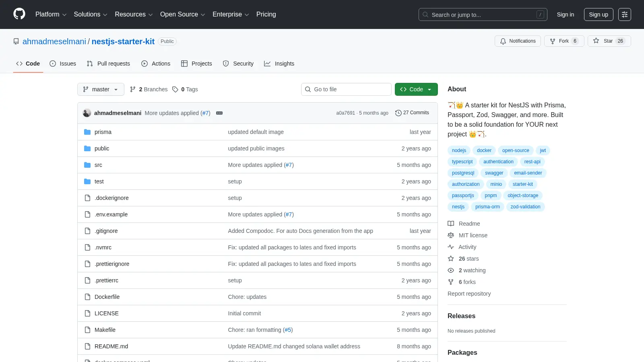Click ahmadmeselmani avatar in commit row
Viewport: 644px width, 362px height.
click(x=87, y=113)
